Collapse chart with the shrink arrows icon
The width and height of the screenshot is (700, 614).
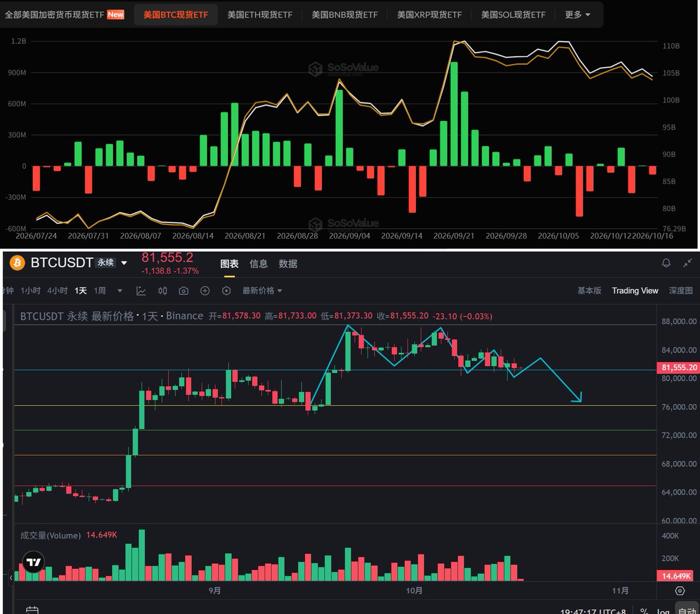tap(687, 263)
